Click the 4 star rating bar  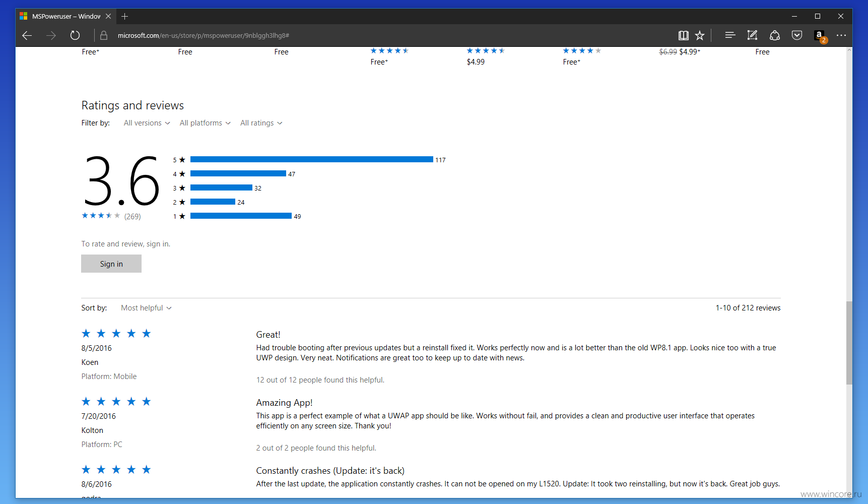tap(238, 173)
